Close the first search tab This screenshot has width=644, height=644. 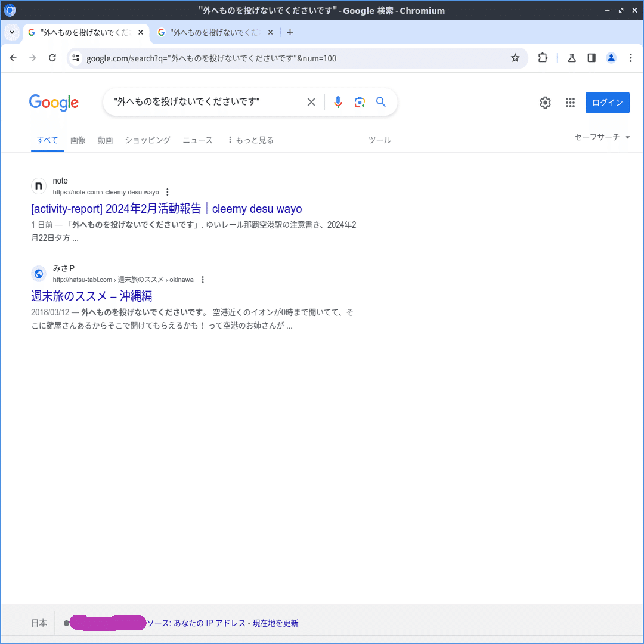[141, 32]
